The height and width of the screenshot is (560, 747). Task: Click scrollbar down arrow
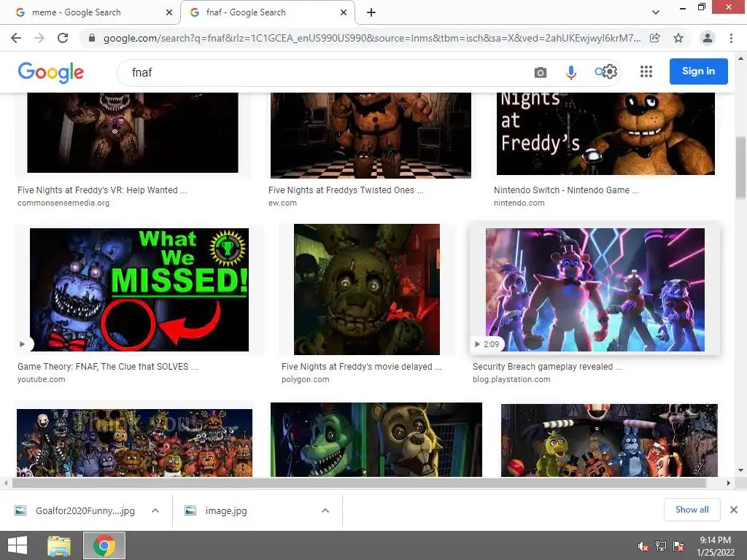point(741,470)
